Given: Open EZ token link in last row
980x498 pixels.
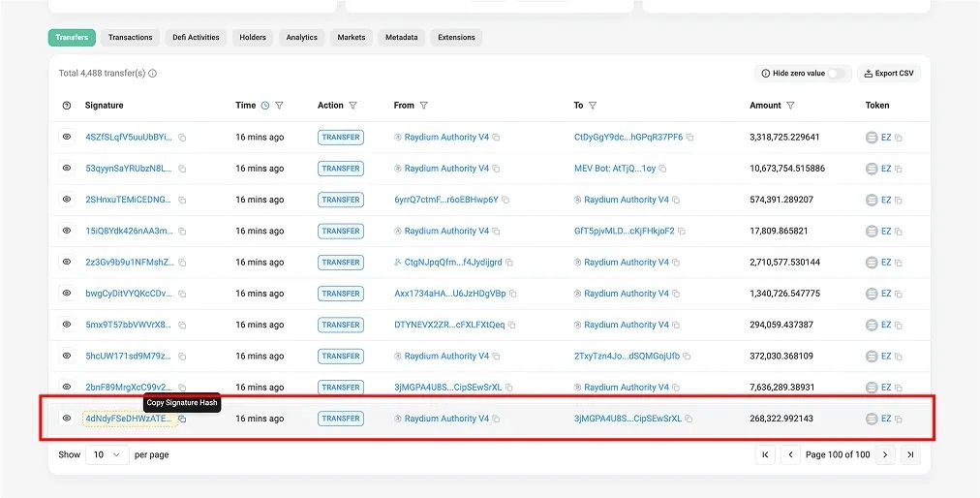Looking at the screenshot, I should tap(886, 419).
